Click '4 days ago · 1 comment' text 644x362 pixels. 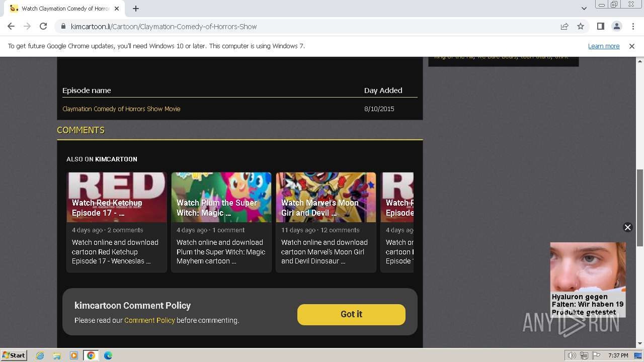tap(210, 230)
